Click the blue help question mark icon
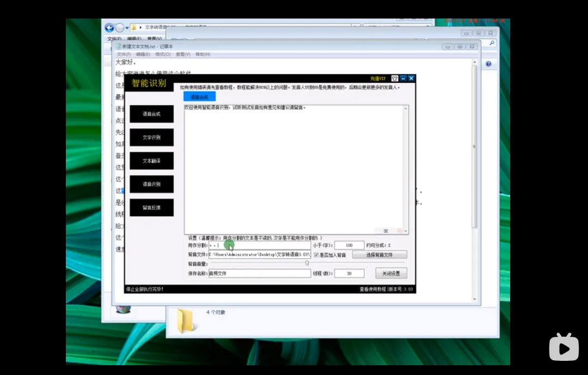The image size is (588, 375). pyautogui.click(x=488, y=64)
